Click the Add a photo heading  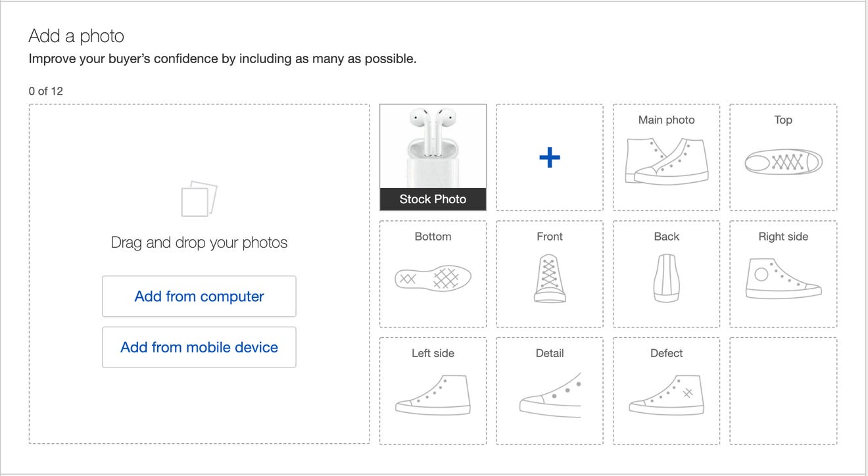point(76,37)
